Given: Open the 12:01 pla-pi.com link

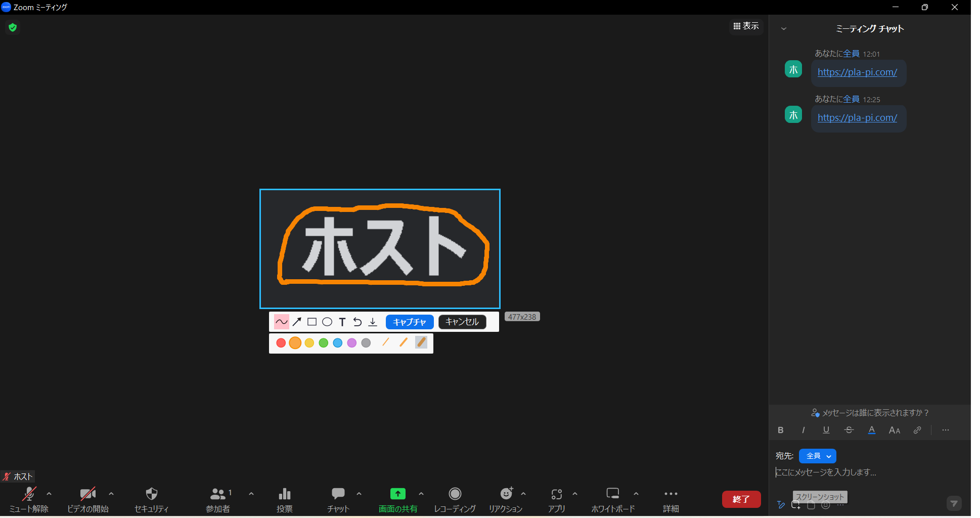Looking at the screenshot, I should coord(857,72).
